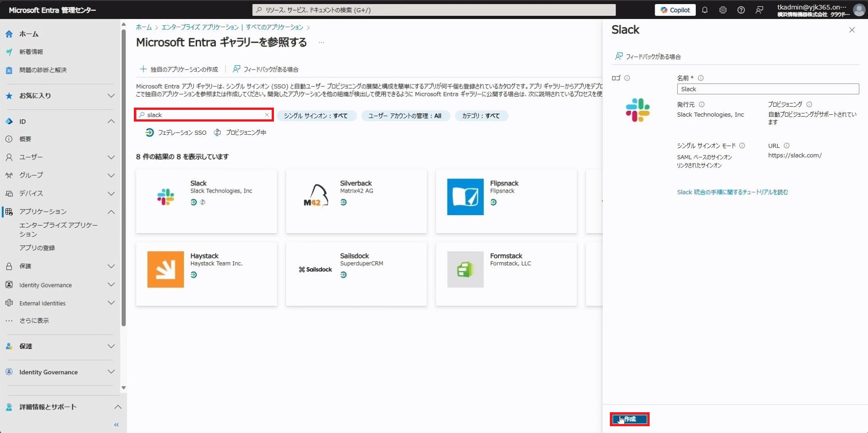Collapse the ID section chevron
The width and height of the screenshot is (868, 433).
click(111, 122)
